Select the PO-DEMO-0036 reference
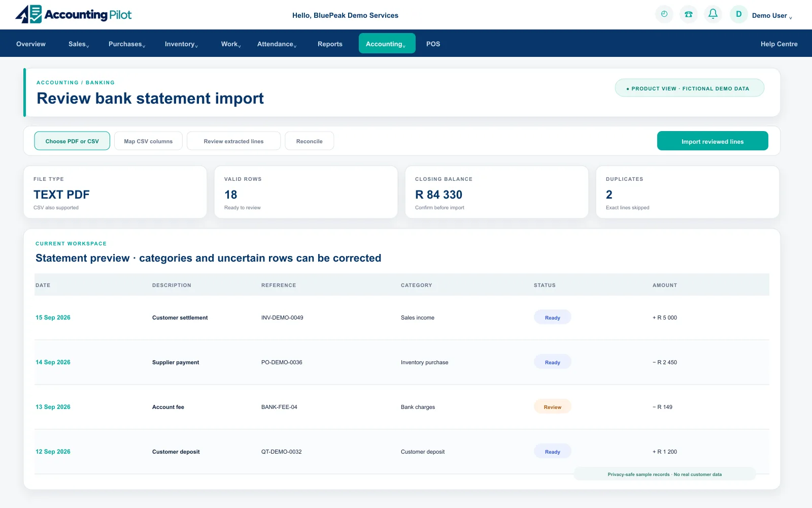Screen dimensions: 812x508 [282, 362]
